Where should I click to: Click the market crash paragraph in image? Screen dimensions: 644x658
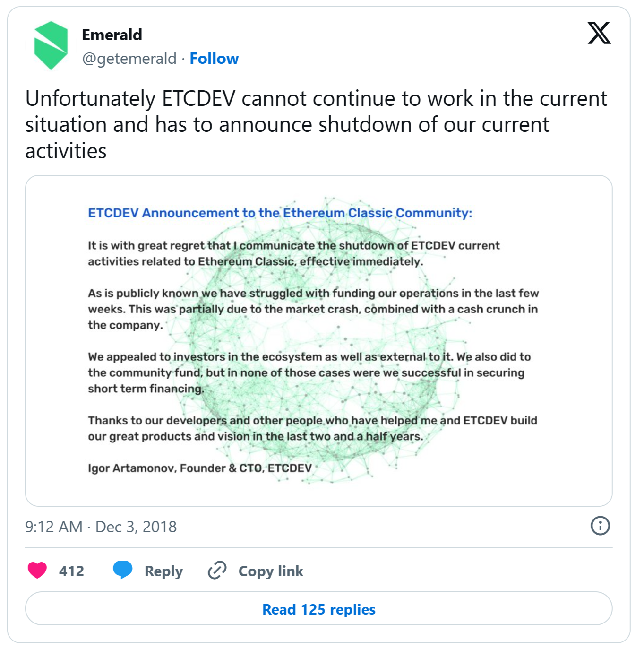click(313, 309)
